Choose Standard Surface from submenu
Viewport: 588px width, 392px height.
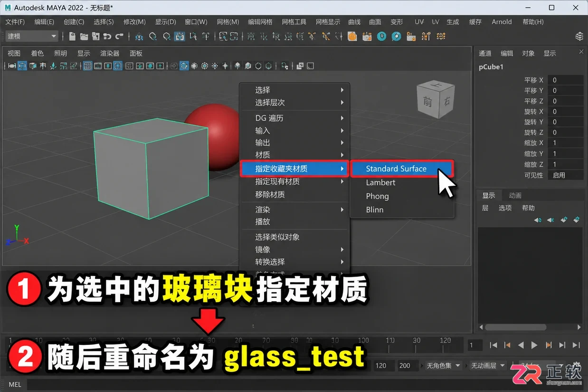(x=402, y=169)
